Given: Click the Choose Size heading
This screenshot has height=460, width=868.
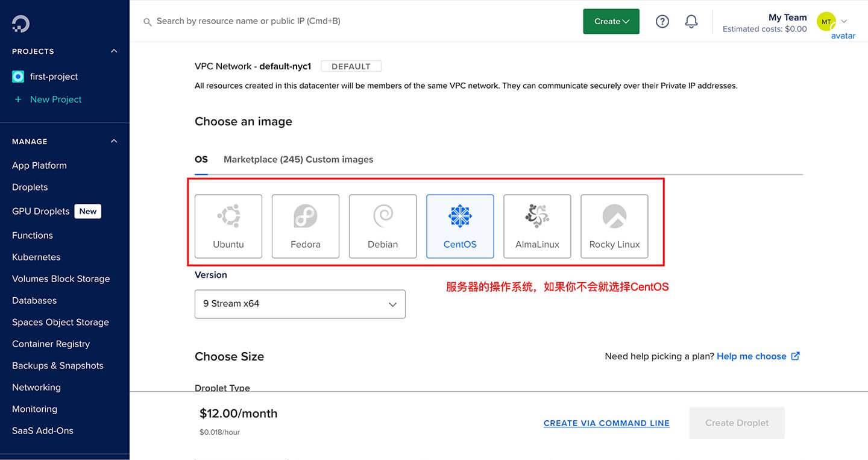Looking at the screenshot, I should click(x=229, y=356).
